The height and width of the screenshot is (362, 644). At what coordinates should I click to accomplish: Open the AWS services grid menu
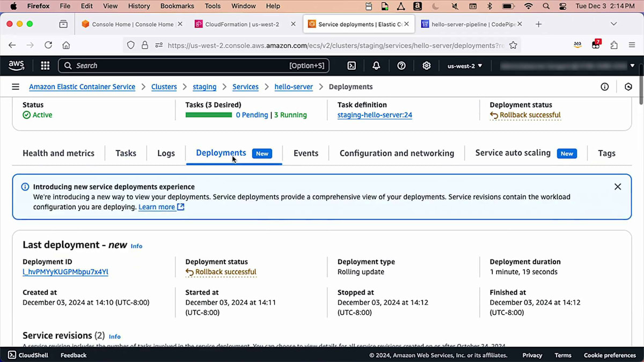[x=45, y=65]
